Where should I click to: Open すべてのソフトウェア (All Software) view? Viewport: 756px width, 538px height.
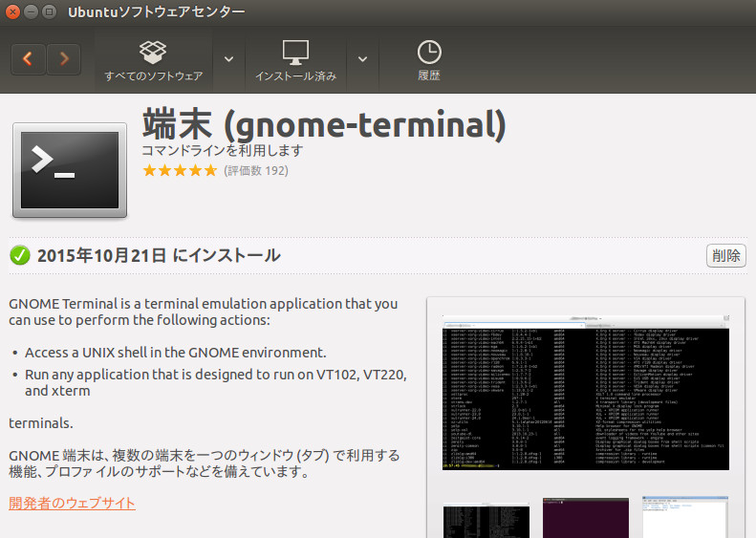coord(154,60)
